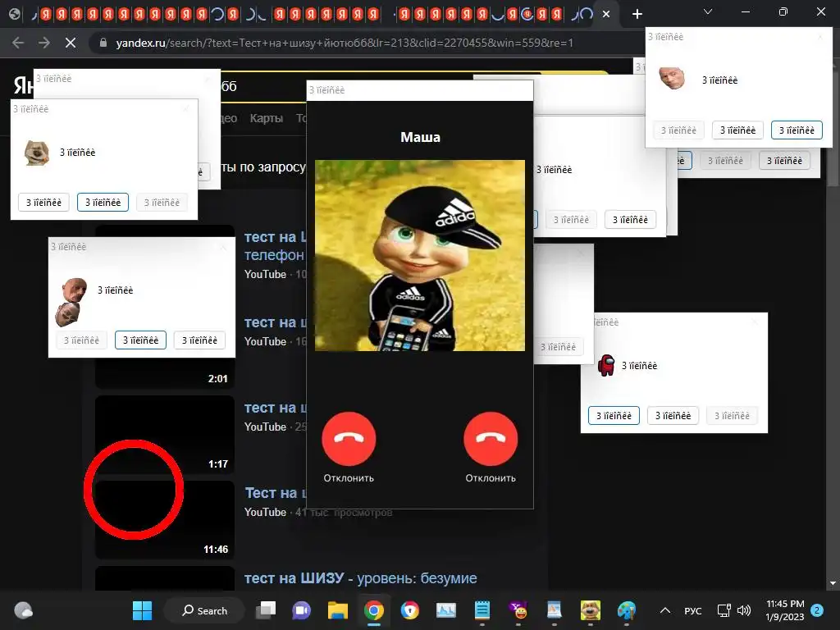Click the greyed-out button in the Talking Ben dialog

pyautogui.click(x=162, y=203)
